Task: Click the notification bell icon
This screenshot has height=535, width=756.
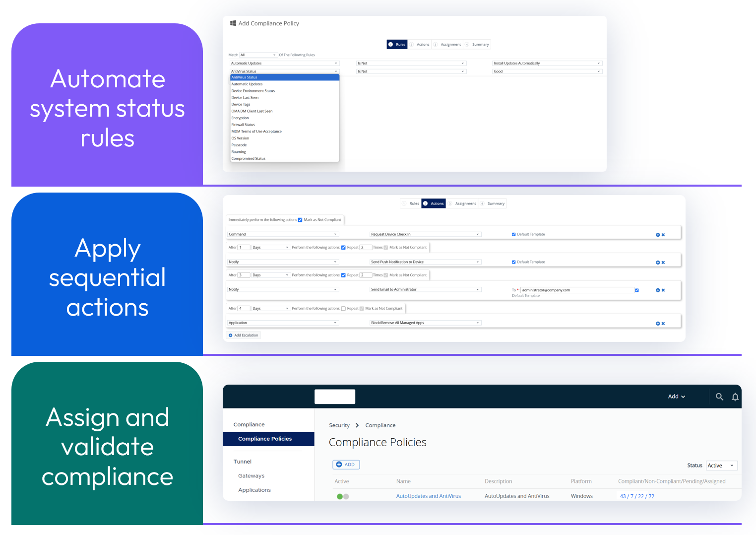Action: [x=735, y=397]
